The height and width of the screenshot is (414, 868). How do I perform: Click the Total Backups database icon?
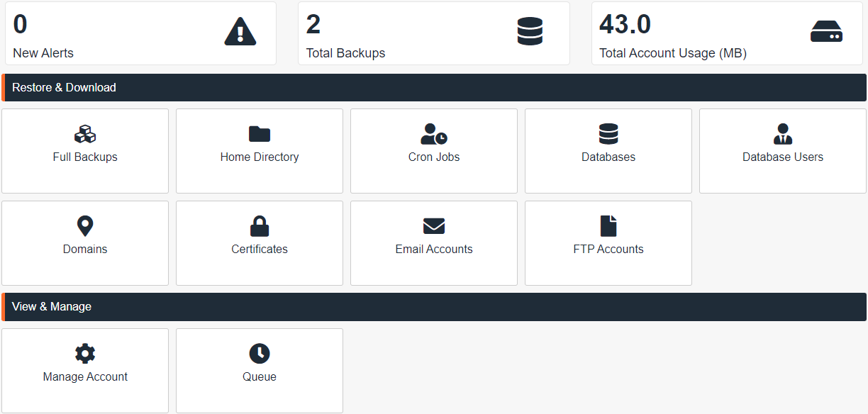pos(530,32)
